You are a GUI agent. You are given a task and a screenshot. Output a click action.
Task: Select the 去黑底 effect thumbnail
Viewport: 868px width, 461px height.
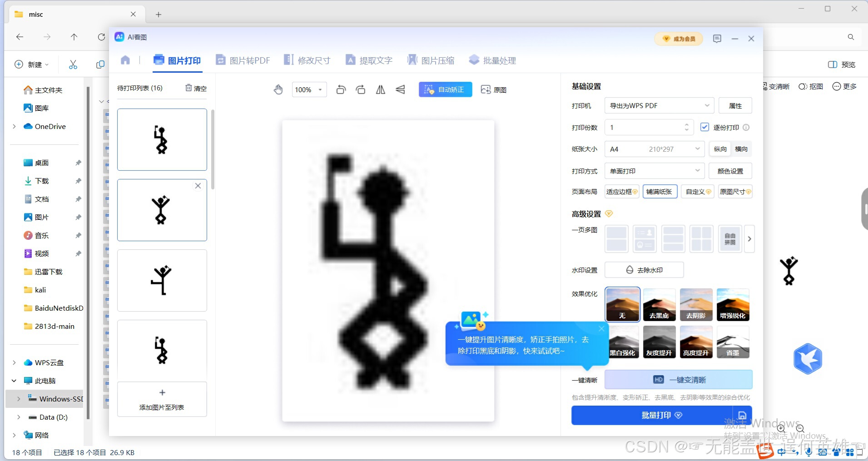point(659,305)
